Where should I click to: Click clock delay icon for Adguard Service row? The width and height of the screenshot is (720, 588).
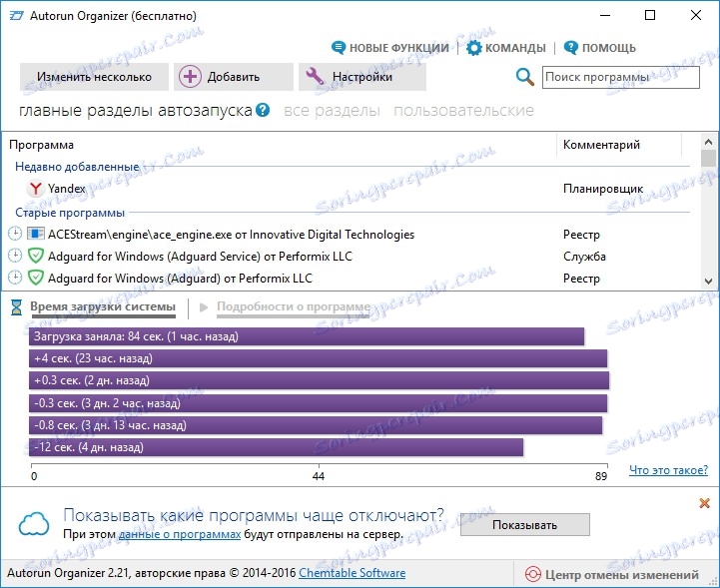point(15,256)
